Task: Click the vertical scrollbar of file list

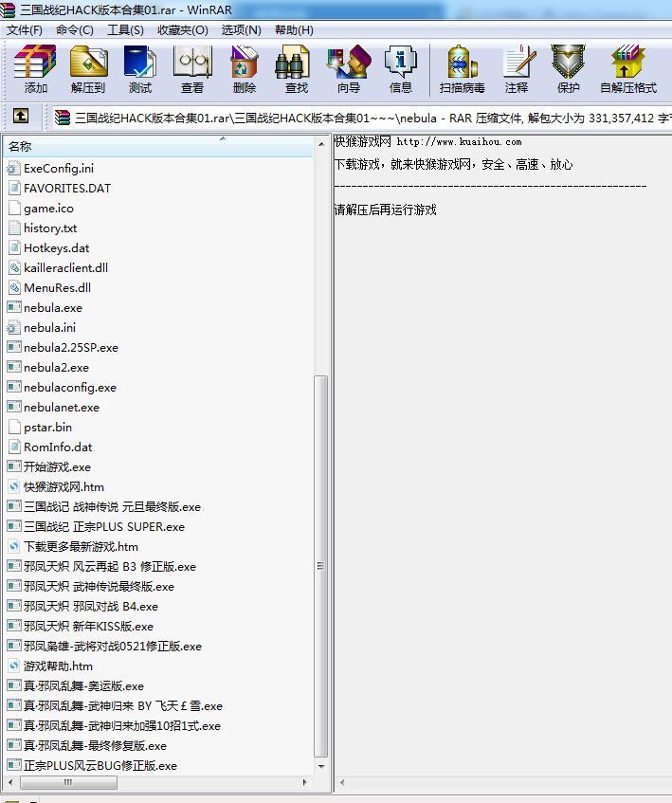Action: (x=321, y=569)
